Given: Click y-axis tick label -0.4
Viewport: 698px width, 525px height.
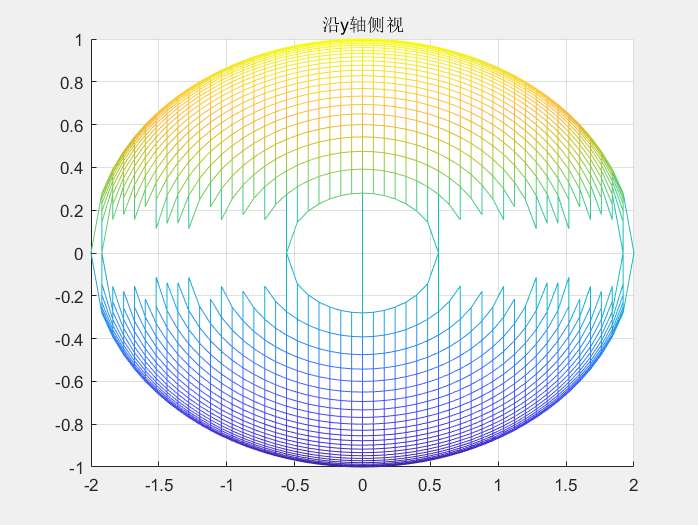Looking at the screenshot, I should [69, 340].
